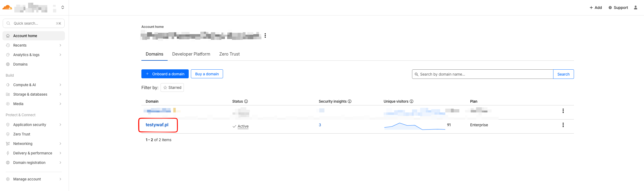Open the testywaf.pl domain link
Screen dimensions: 644x191
coord(157,125)
